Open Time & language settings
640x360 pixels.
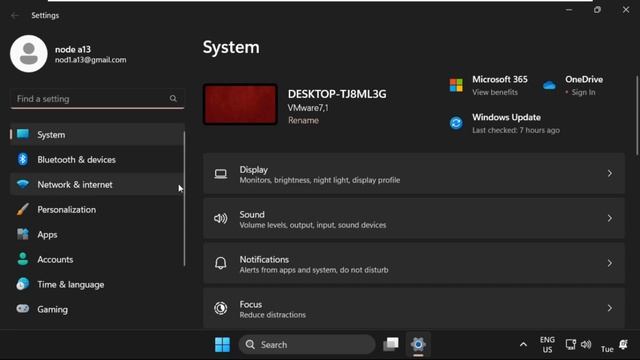point(97,284)
